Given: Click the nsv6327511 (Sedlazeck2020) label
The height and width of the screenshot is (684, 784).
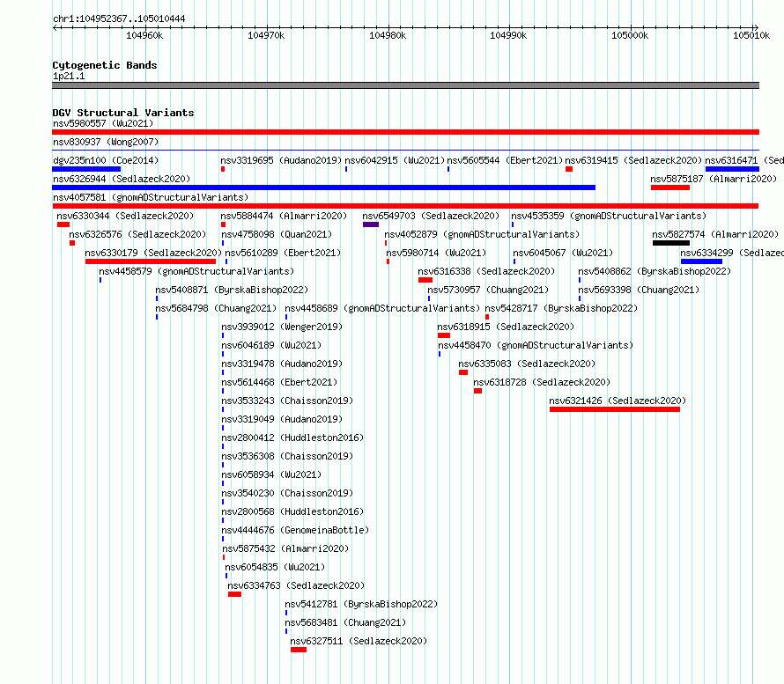Looking at the screenshot, I should [359, 641].
